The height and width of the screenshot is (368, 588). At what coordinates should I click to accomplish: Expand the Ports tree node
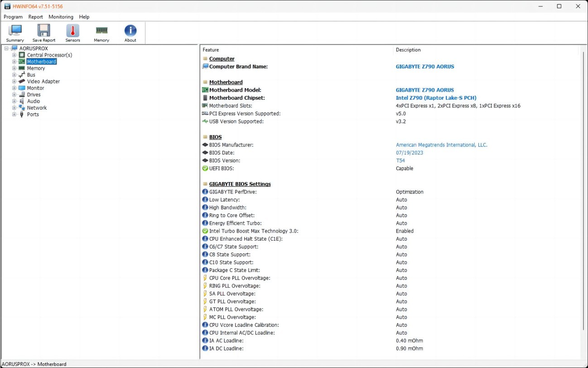14,115
